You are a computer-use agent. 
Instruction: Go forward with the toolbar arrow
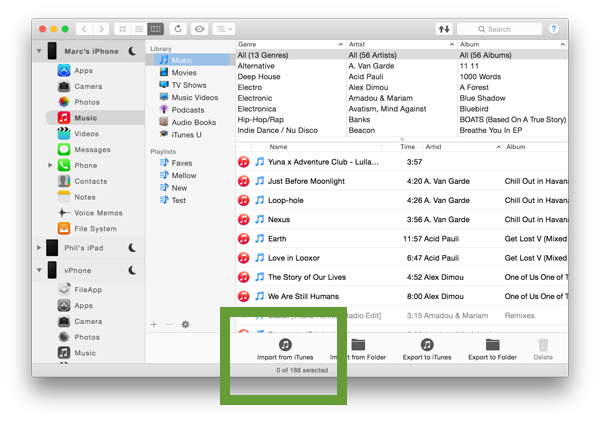pyautogui.click(x=101, y=29)
